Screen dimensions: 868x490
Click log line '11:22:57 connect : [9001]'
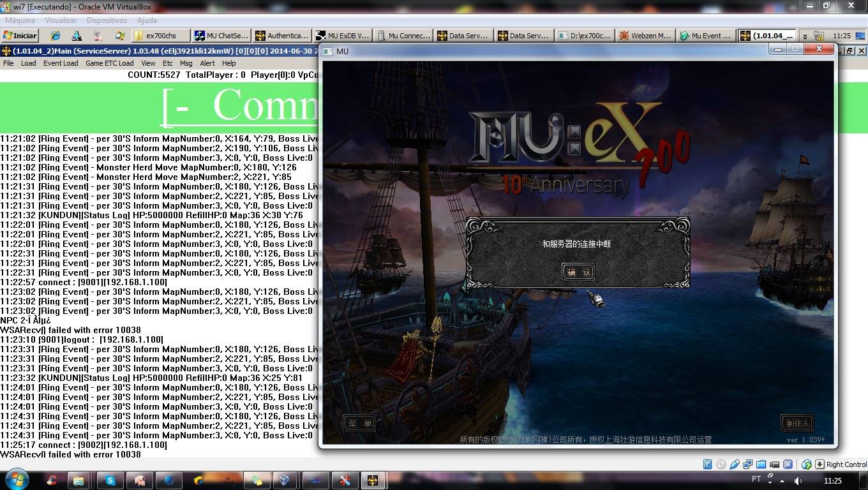84,282
